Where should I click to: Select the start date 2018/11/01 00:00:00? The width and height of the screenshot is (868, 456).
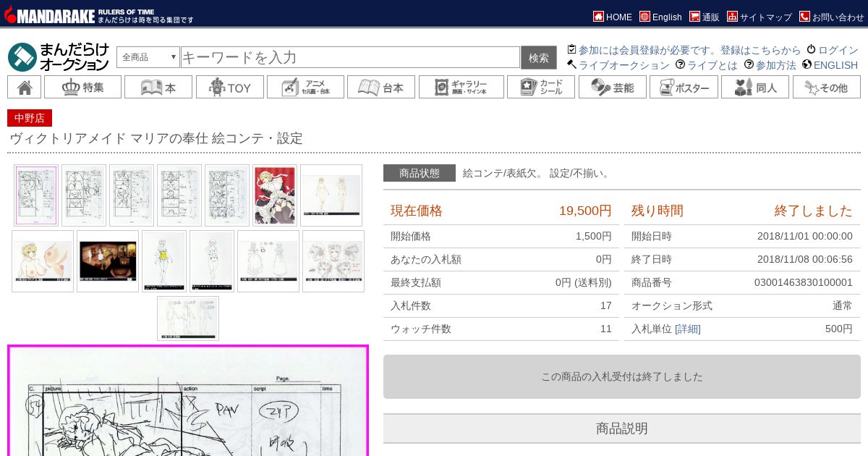tap(805, 236)
